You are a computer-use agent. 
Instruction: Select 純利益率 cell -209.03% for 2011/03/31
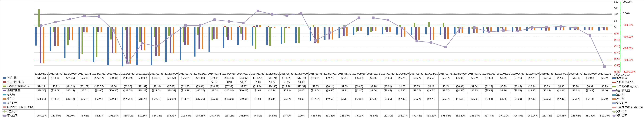(x=41, y=116)
